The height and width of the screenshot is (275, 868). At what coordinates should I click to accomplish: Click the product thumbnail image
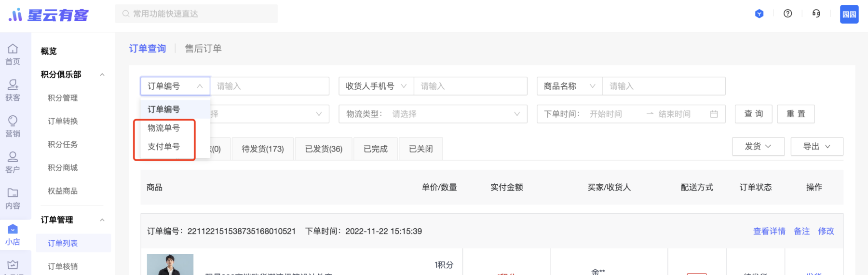pyautogui.click(x=170, y=264)
